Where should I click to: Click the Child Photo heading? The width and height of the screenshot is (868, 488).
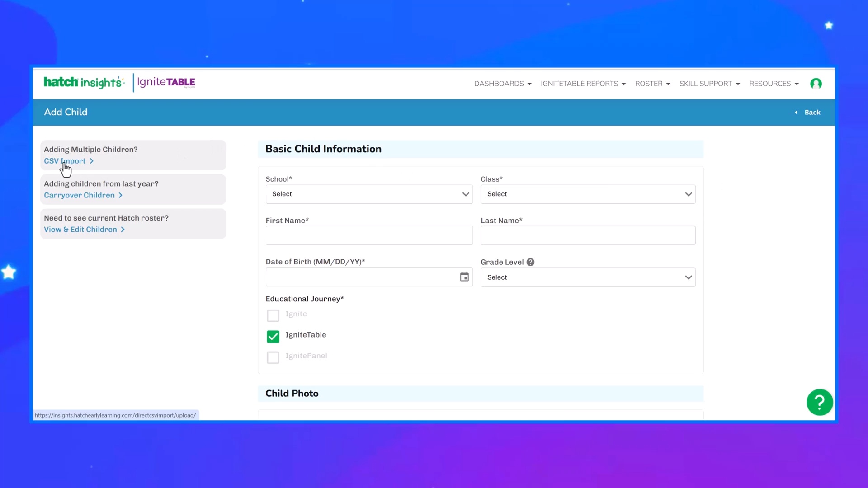point(292,394)
